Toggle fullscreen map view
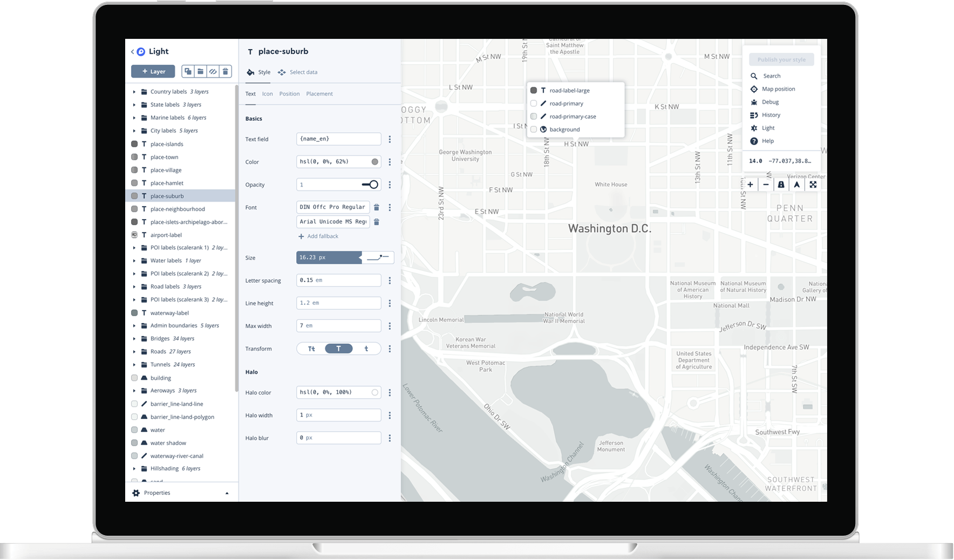 pyautogui.click(x=813, y=185)
